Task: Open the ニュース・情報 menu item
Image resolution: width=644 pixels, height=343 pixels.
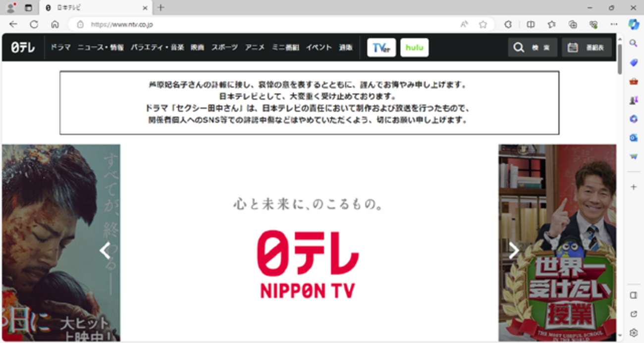Action: [x=101, y=48]
